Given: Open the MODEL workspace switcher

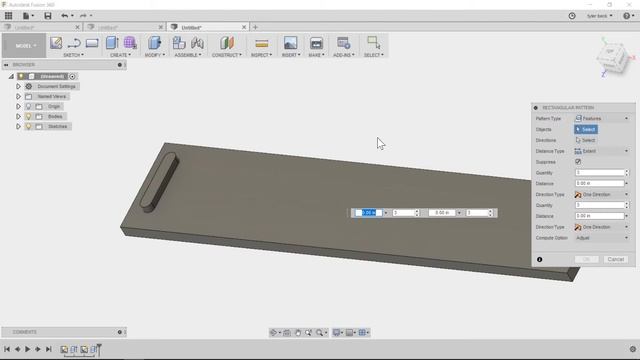Looking at the screenshot, I should [x=24, y=45].
